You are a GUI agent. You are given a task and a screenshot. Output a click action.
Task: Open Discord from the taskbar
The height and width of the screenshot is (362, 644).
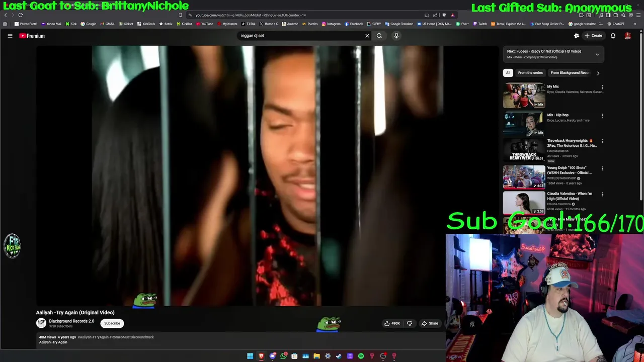point(272,356)
